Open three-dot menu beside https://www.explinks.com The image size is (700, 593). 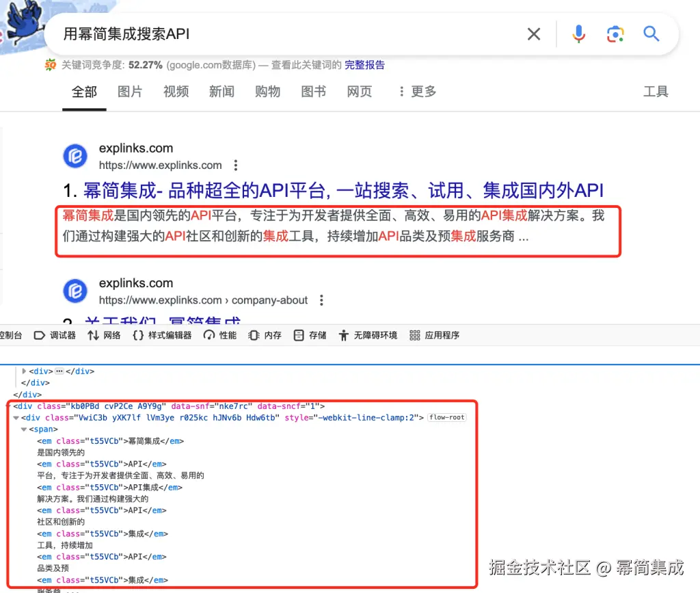pyautogui.click(x=236, y=166)
